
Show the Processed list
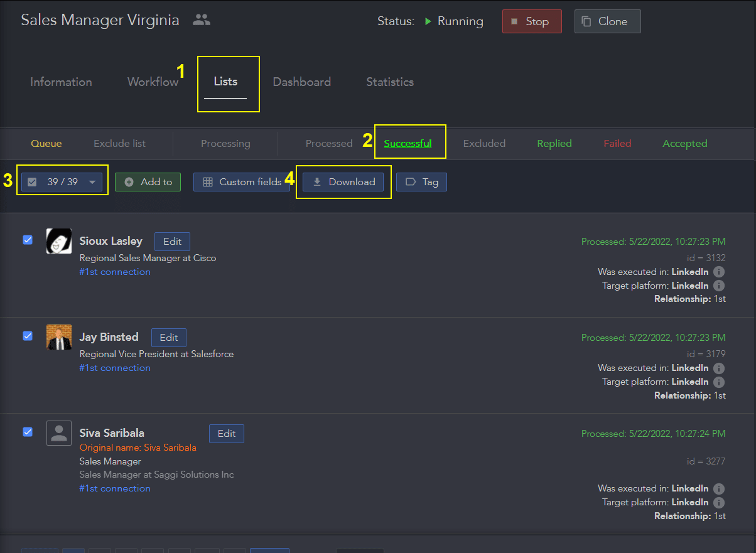[x=329, y=144]
